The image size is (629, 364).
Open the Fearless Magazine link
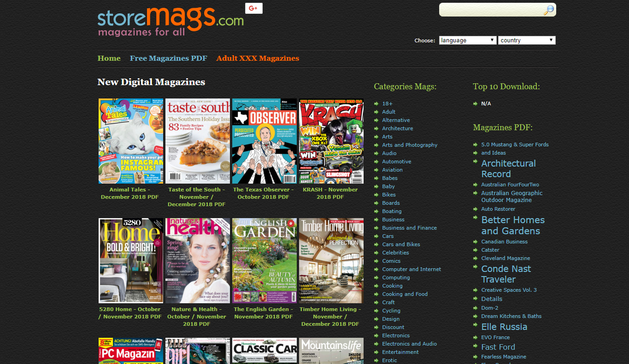pos(504,357)
